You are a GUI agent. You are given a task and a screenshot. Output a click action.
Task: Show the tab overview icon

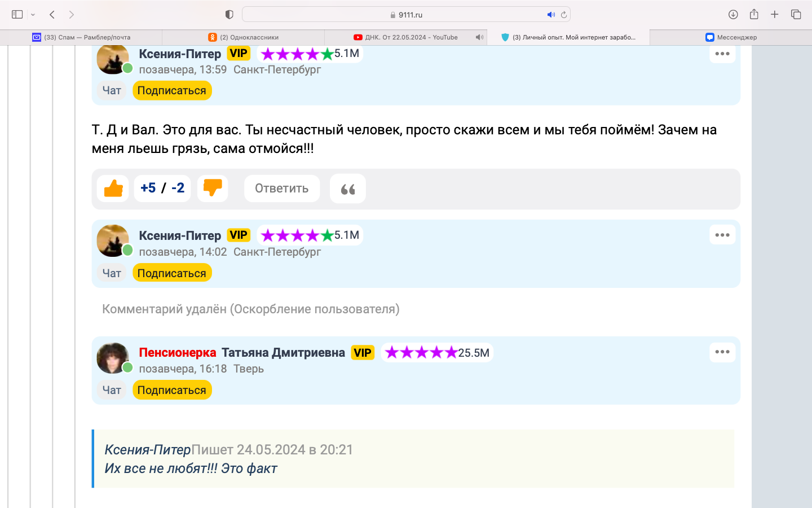point(796,15)
